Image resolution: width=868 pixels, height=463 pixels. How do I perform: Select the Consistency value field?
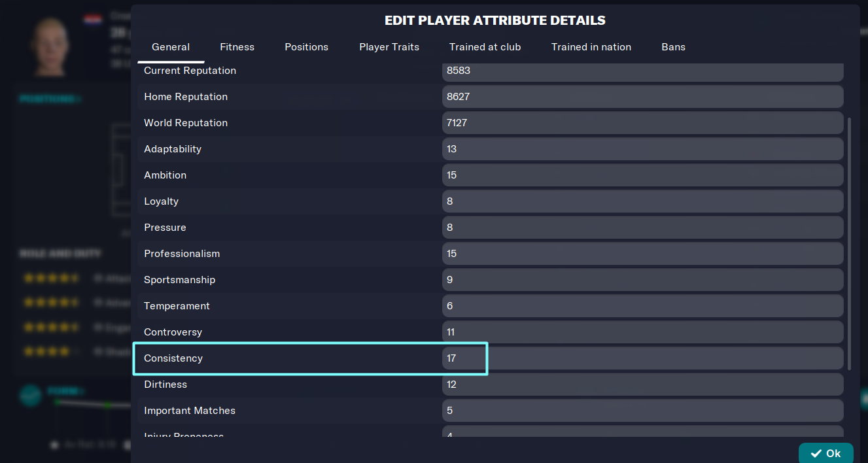642,358
